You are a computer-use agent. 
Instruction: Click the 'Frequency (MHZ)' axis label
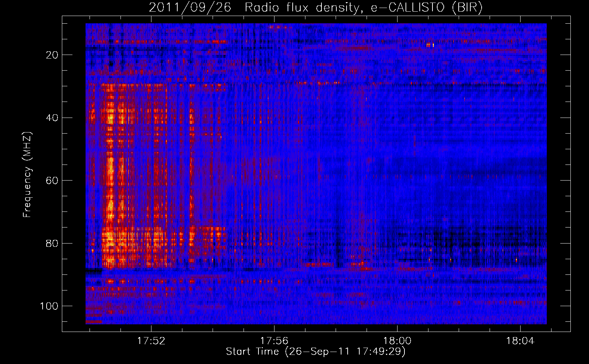coord(28,174)
